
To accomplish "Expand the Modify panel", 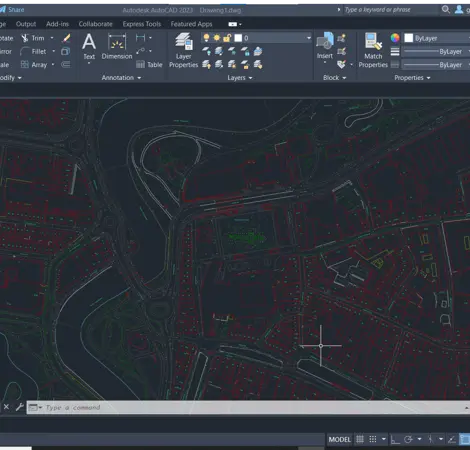I will tap(11, 78).
